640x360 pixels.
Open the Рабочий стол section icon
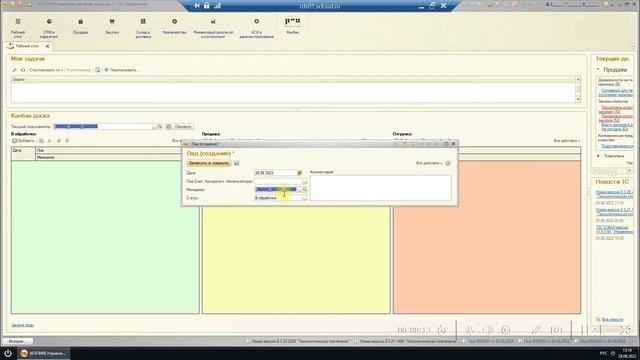tap(18, 27)
